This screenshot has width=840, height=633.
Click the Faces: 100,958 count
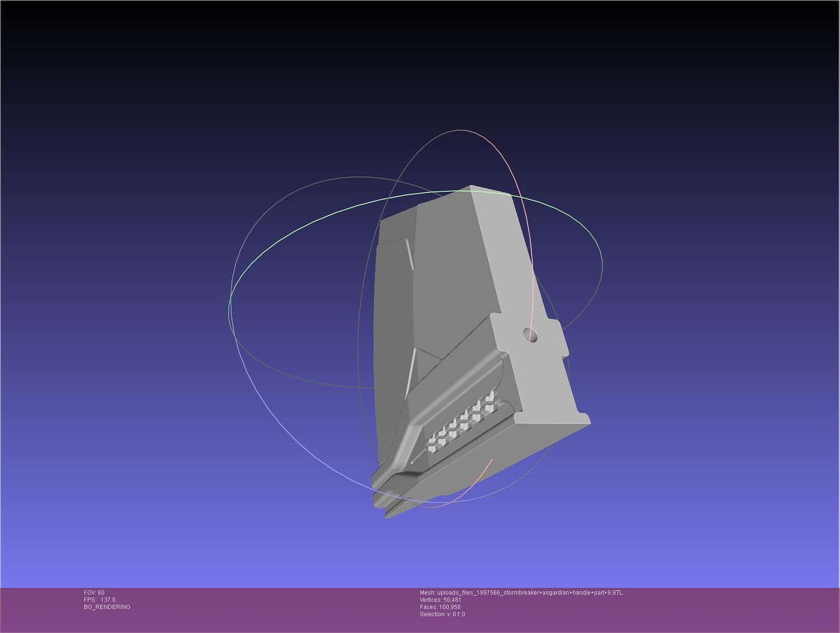tap(440, 607)
